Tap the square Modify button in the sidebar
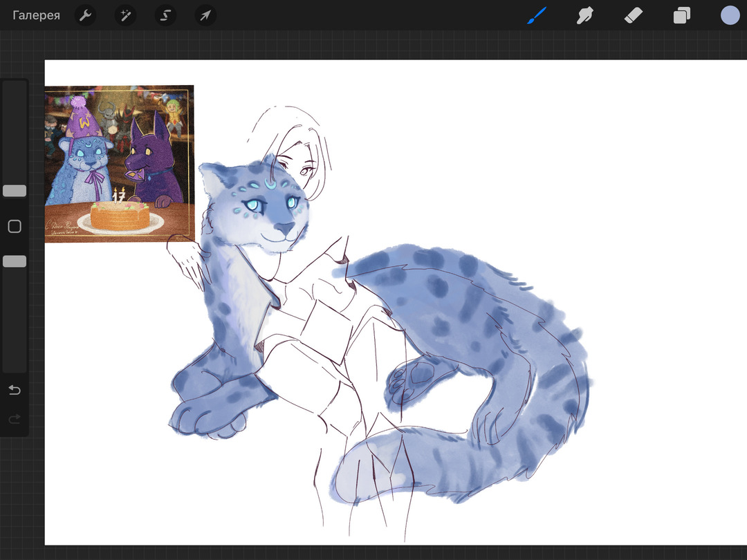Viewport: 747px width, 560px height. (15, 227)
